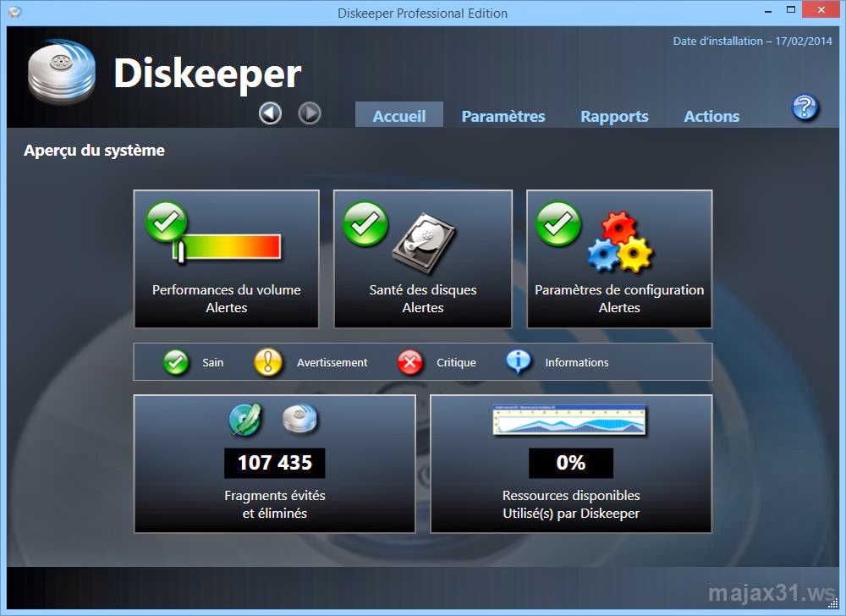
Task: Close the Diskeeper window
Action: click(x=821, y=9)
